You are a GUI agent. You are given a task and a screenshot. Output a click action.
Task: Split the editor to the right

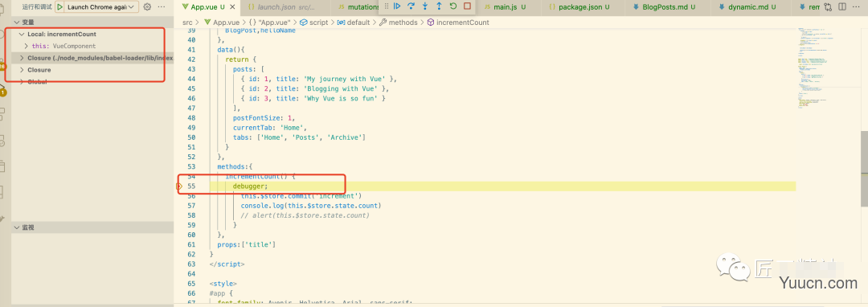842,7
